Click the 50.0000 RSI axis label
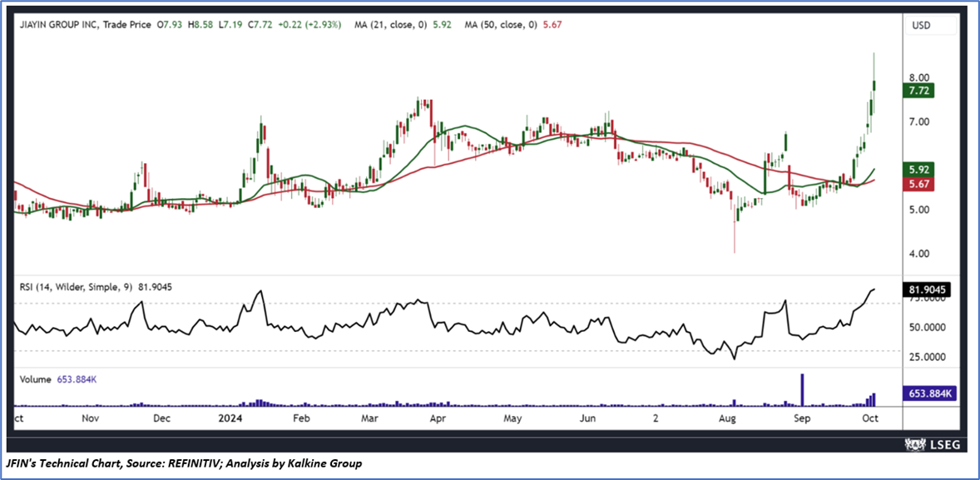The width and height of the screenshot is (980, 480). 928,328
